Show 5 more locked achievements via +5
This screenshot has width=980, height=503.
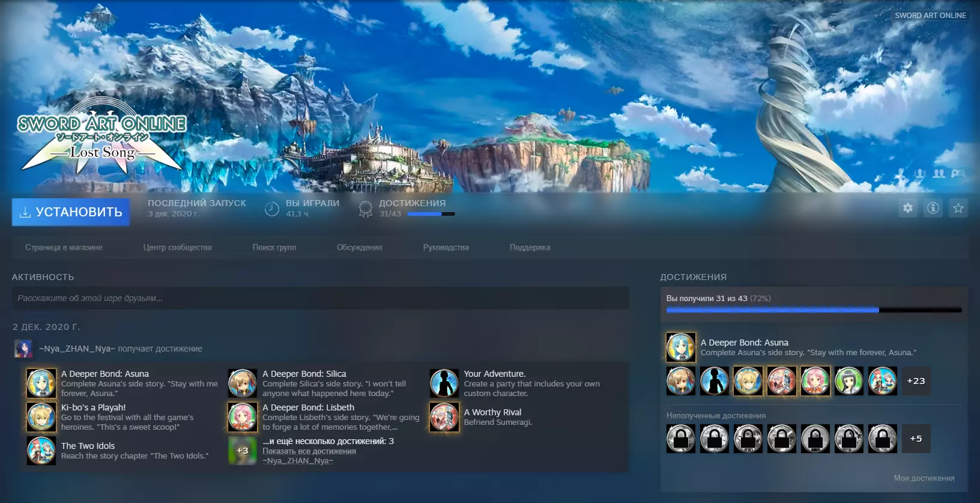coord(916,439)
